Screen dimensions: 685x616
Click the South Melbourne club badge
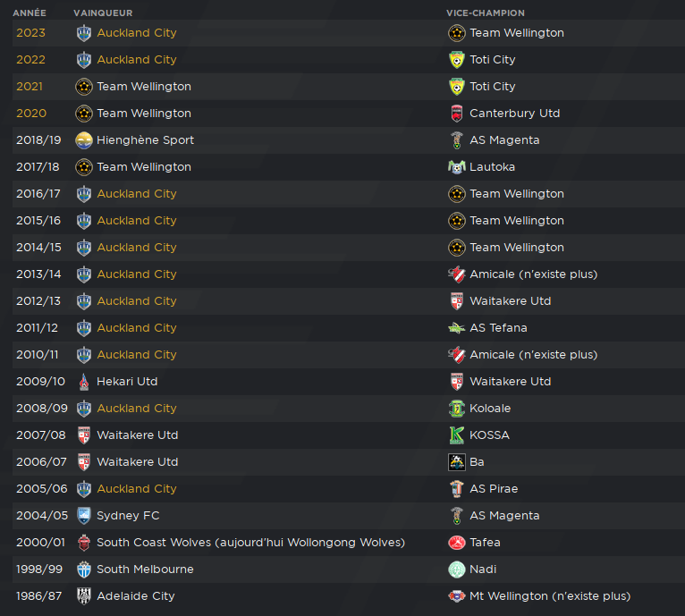pos(84,570)
